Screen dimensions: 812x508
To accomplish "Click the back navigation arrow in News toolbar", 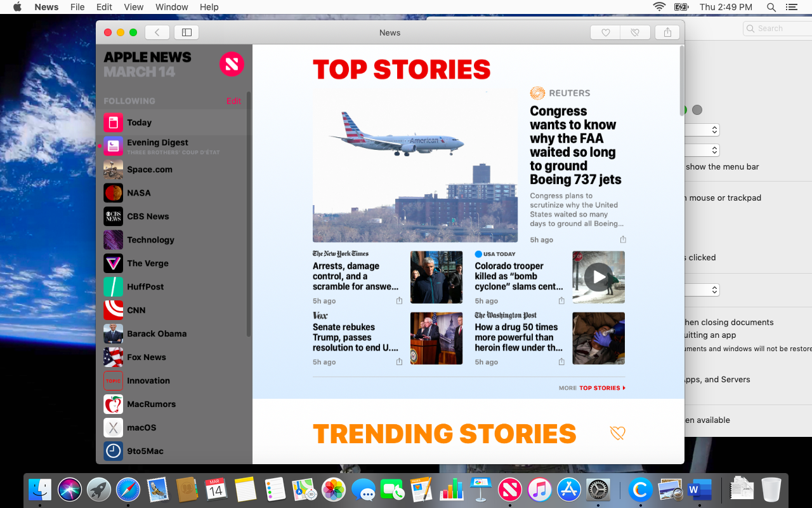I will pos(157,32).
